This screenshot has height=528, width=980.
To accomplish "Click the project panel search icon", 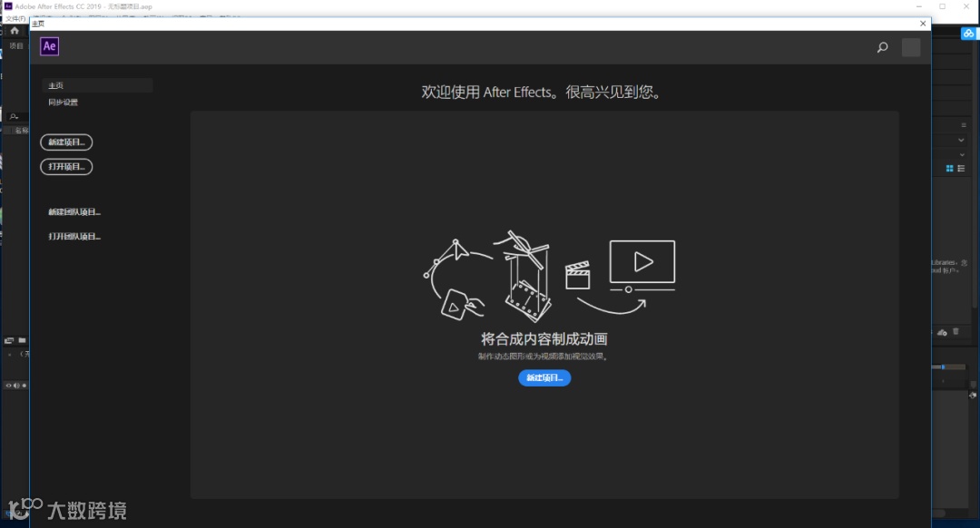I will [x=14, y=116].
